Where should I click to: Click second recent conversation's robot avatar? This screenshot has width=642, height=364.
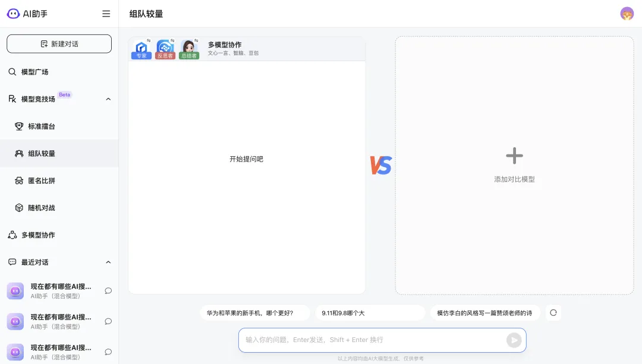15,321
